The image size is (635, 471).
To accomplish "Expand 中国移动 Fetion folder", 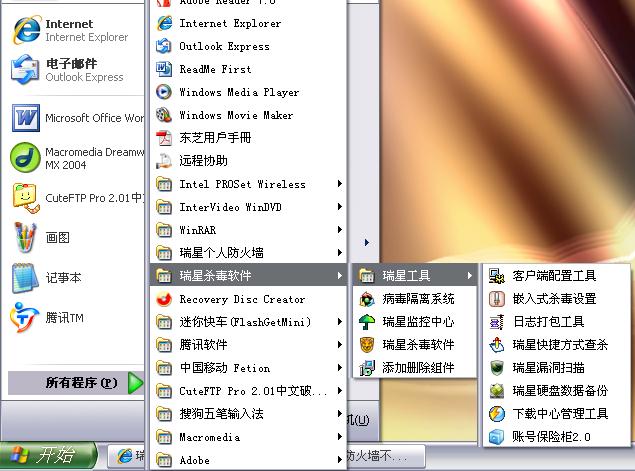I will pos(248,368).
